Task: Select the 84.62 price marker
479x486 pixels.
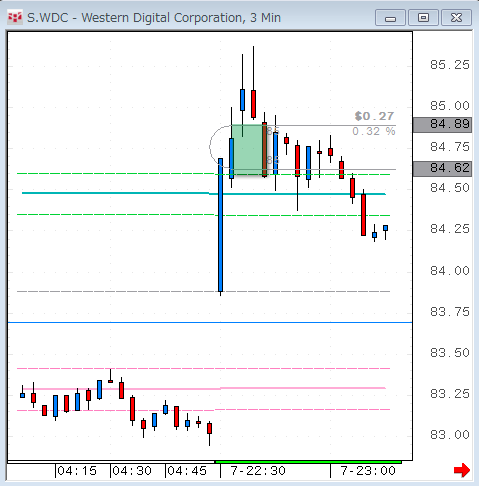Action: click(442, 168)
